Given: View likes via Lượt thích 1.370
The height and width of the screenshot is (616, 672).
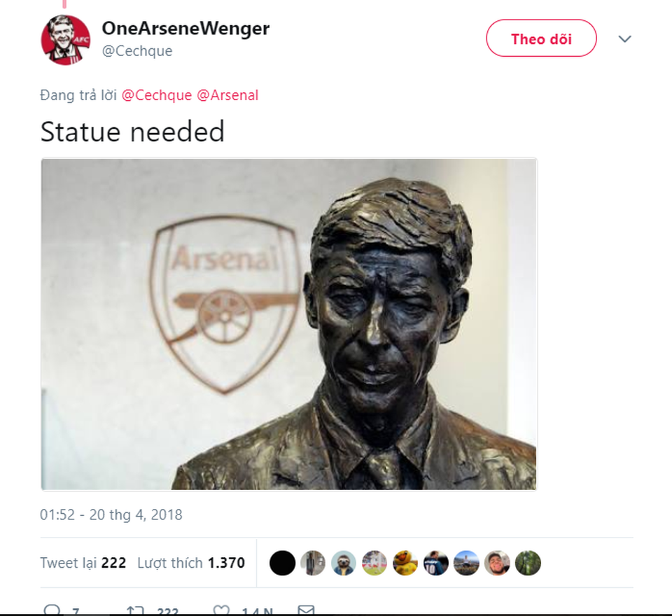Looking at the screenshot, I should tap(191, 563).
